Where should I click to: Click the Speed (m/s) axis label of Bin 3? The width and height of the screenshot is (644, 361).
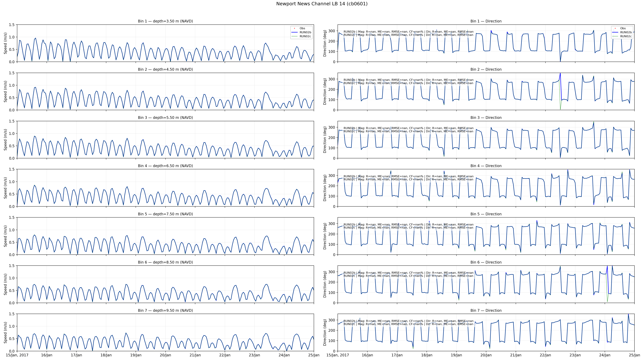(x=5, y=140)
